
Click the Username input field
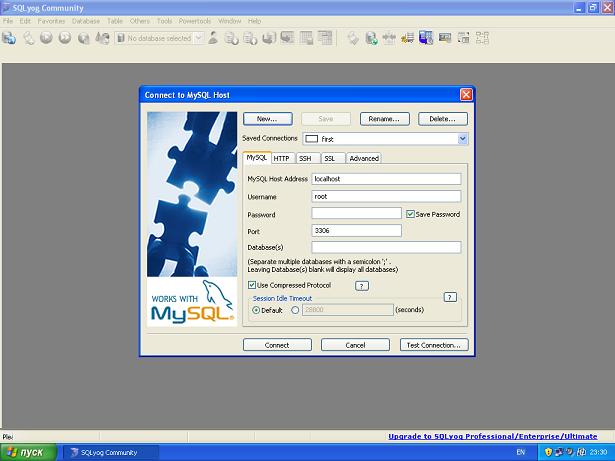[386, 197]
